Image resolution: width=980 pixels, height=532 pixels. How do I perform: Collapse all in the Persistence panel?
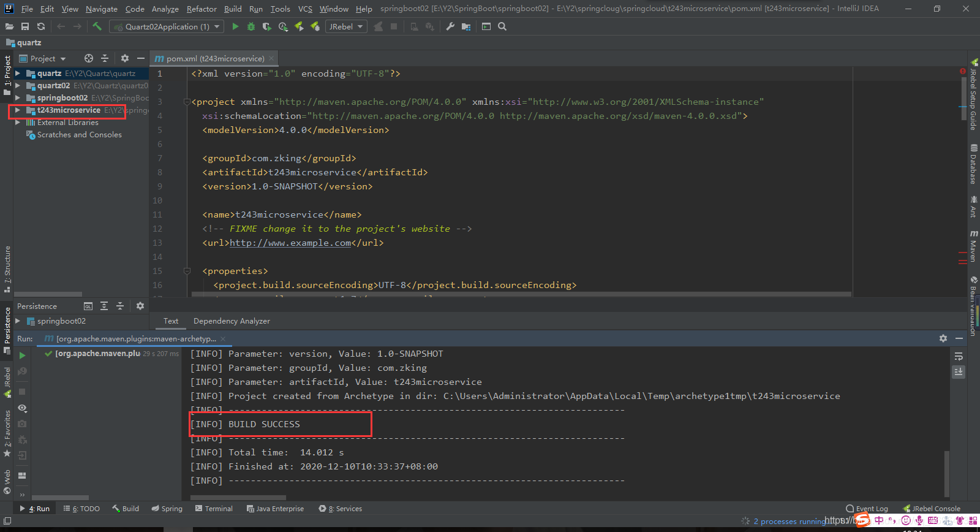(120, 306)
